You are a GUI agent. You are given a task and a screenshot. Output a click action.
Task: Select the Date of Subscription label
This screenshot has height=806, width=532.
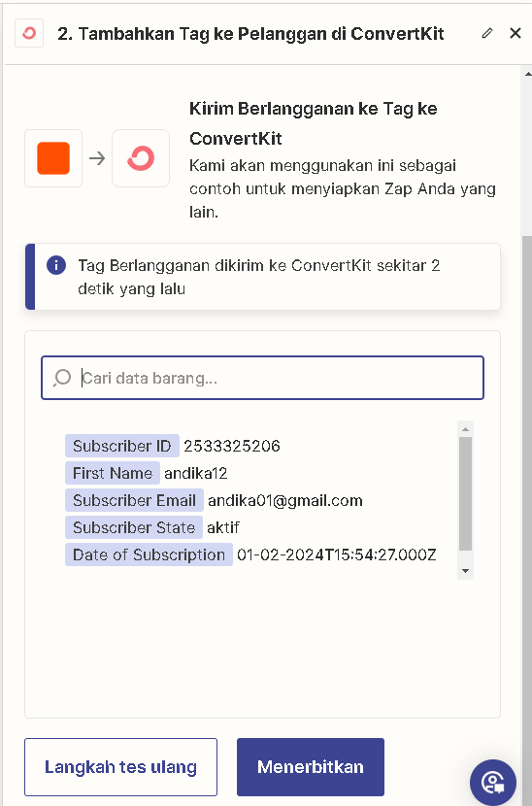(x=149, y=554)
